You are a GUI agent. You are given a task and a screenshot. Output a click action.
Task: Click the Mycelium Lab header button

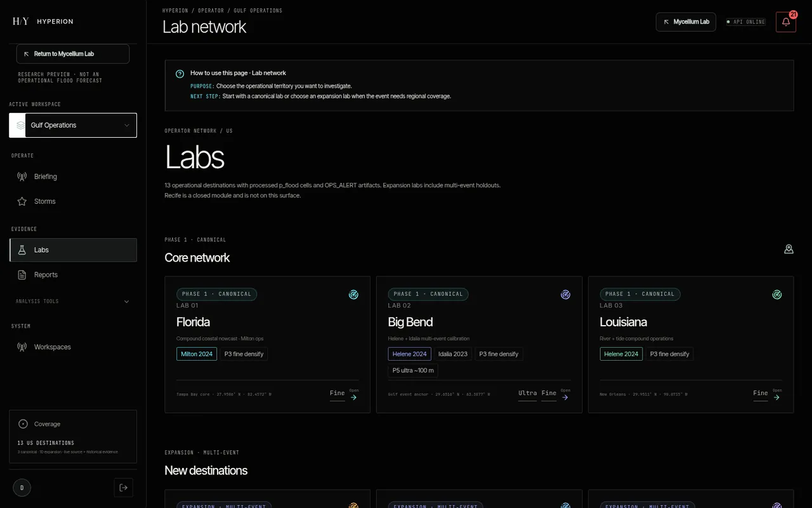(686, 22)
